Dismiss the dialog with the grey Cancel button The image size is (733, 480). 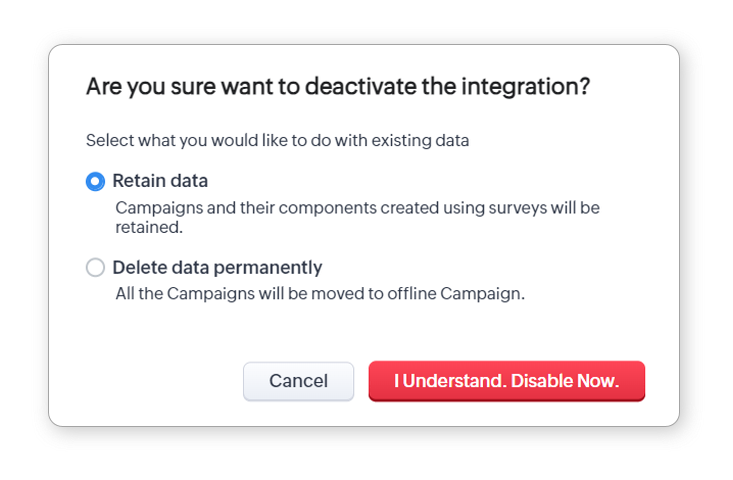[298, 381]
